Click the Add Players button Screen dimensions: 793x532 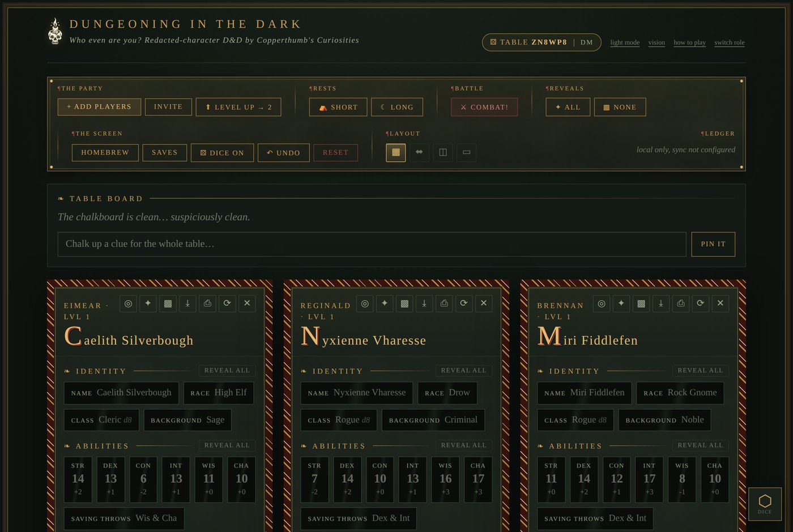point(99,107)
